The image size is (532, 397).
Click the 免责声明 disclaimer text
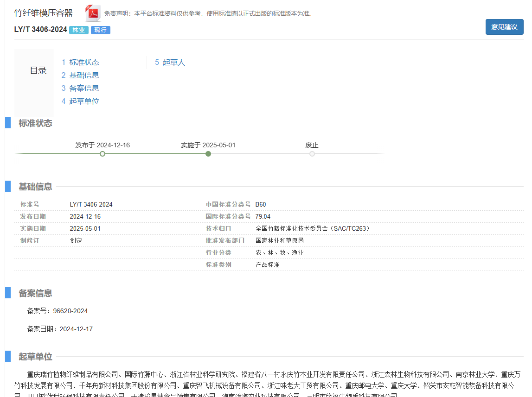[208, 13]
